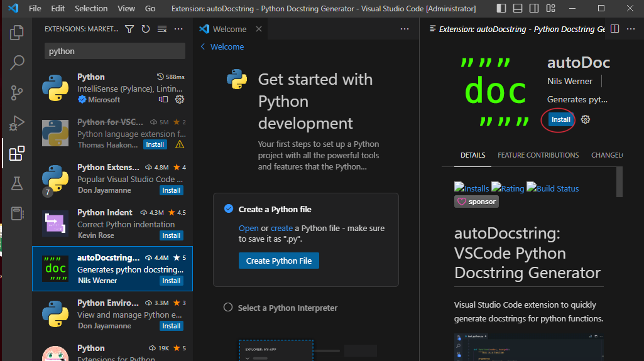Filter extensions with the funnel icon
Image resolution: width=644 pixels, height=361 pixels.
point(129,29)
